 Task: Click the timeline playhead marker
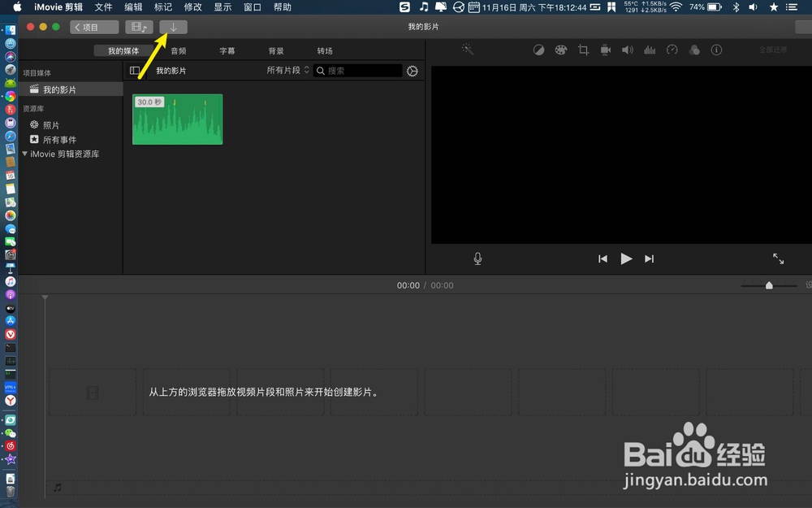coord(45,297)
